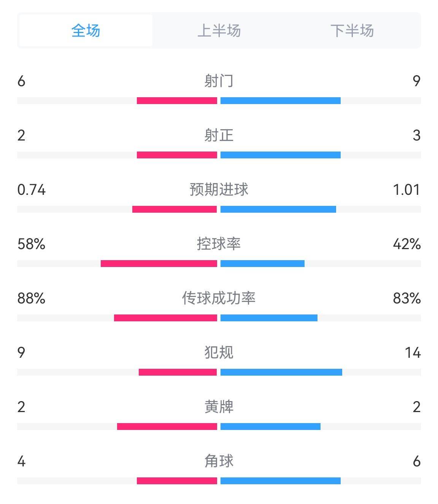Click the 射门 stat label

(x=219, y=81)
